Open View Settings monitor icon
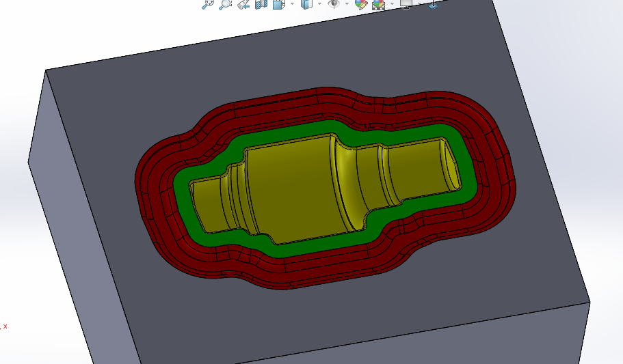623x364 pixels. tap(406, 4)
